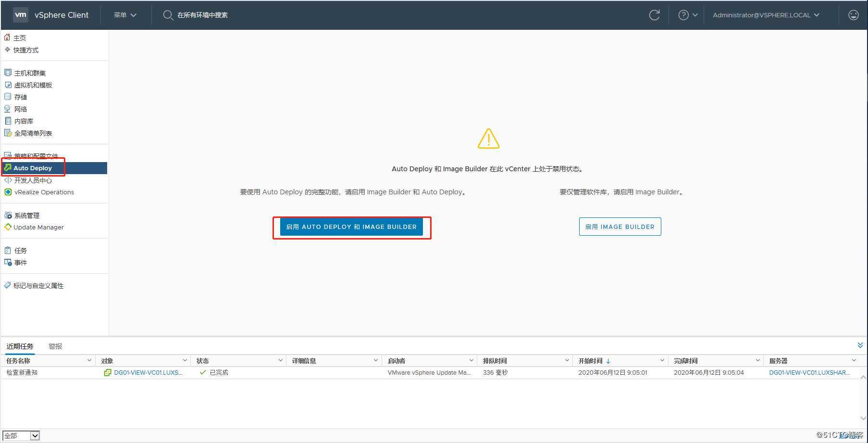Click the Auto Deploy arrow icon
Image resolution: width=868 pixels, height=443 pixels.
coord(8,168)
